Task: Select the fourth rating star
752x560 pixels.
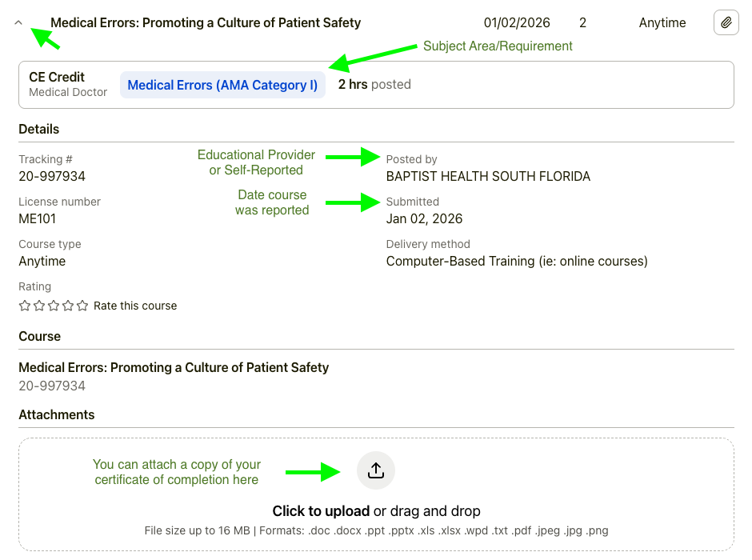Action: (68, 306)
